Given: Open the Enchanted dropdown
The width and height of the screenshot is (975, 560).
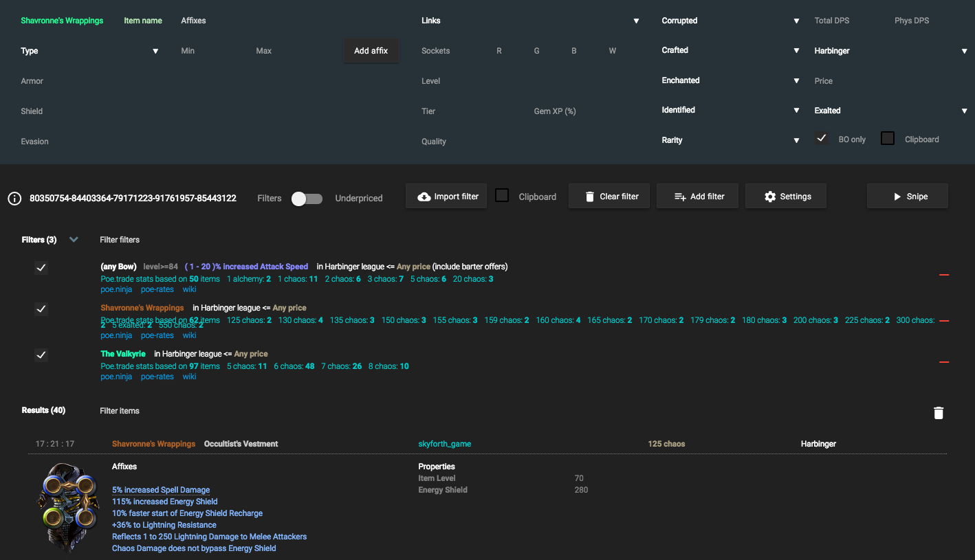Looking at the screenshot, I should (x=730, y=80).
